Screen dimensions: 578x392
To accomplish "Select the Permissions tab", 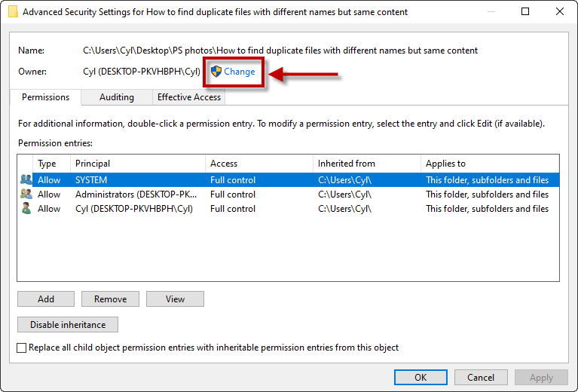I will coord(45,97).
